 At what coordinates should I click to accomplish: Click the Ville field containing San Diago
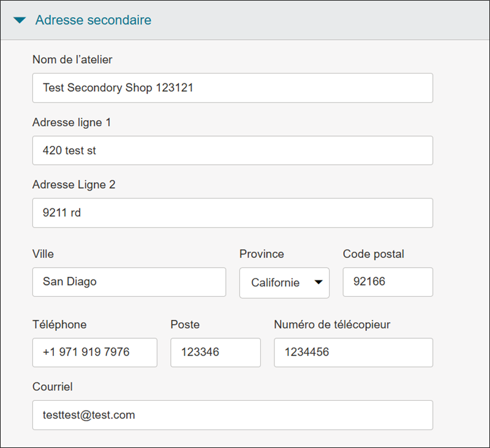coord(129,282)
